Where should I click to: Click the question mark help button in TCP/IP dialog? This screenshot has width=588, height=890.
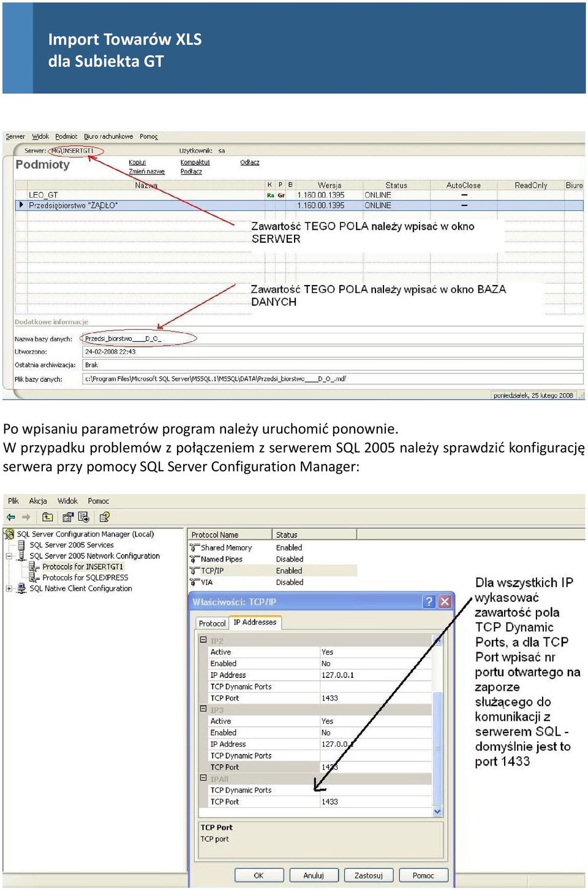(x=429, y=602)
